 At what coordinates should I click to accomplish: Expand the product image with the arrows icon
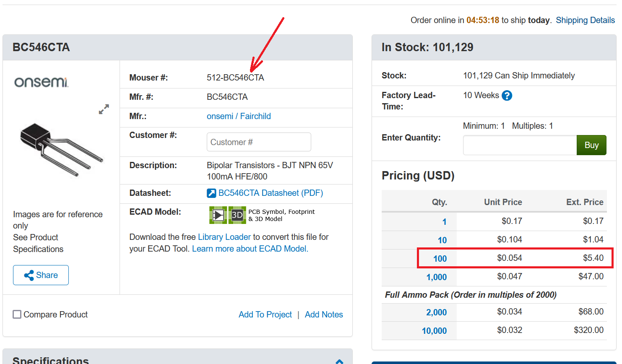coord(104,109)
